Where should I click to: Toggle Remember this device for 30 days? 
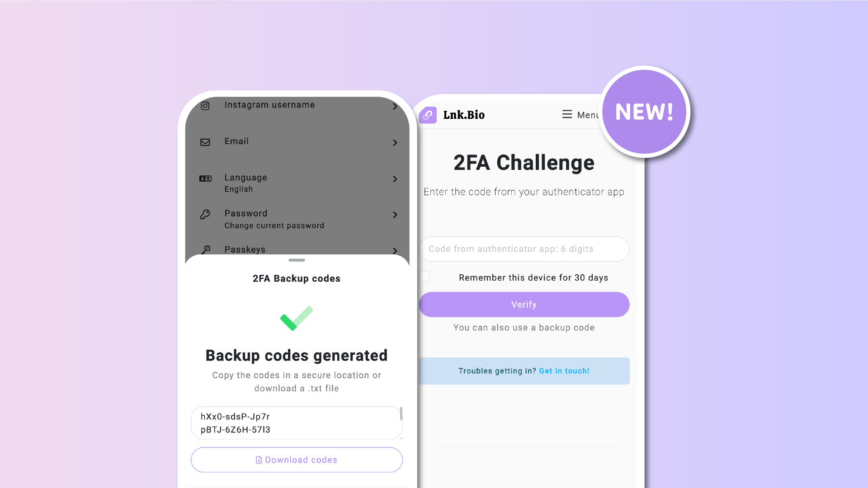[425, 277]
